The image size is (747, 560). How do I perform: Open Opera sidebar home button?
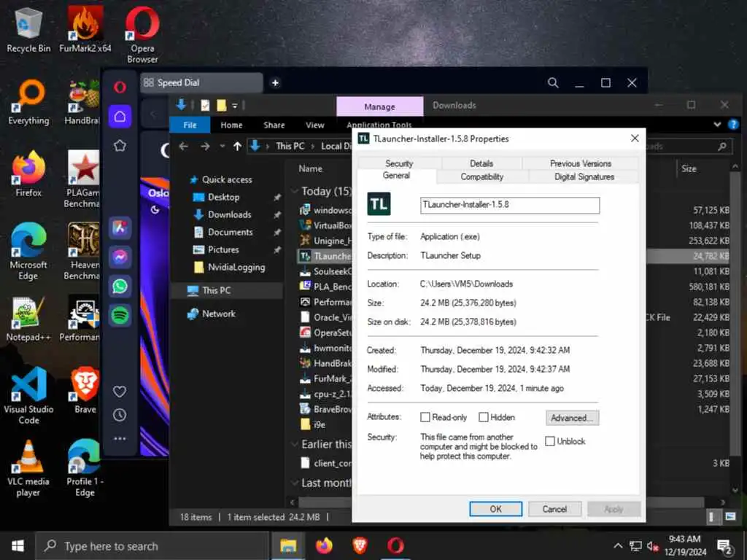[x=120, y=117]
